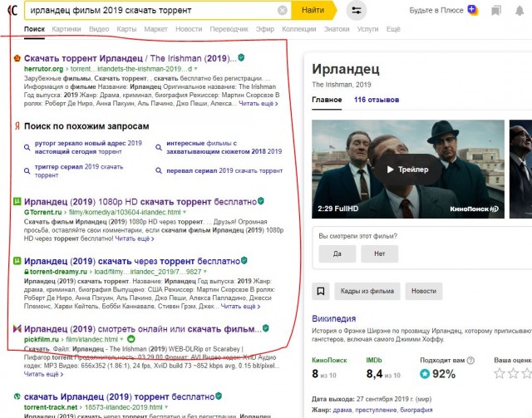The image size is (532, 418).
Task: Click the green shield badge on herrutor result
Action: point(241,57)
